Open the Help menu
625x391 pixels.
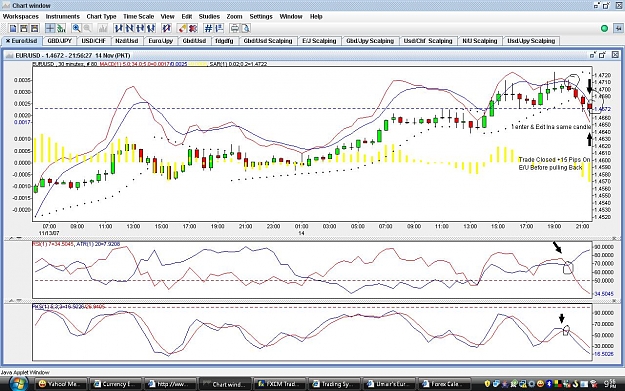(316, 16)
